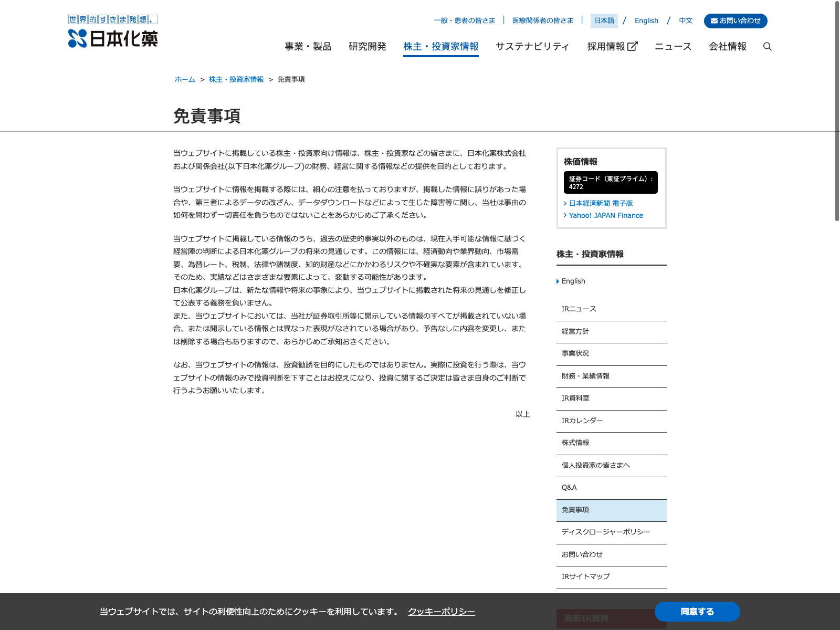Open the Yahoo! JAPAN Finance link

(605, 215)
